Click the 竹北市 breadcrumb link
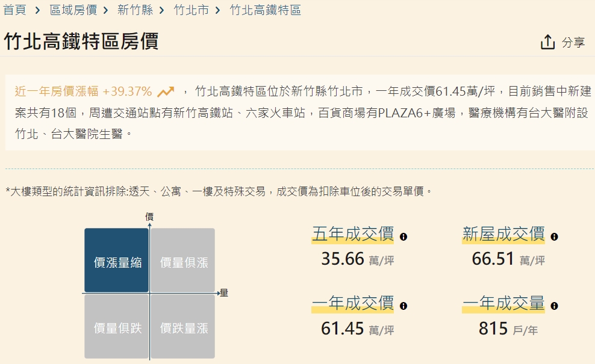The width and height of the screenshot is (595, 364). pyautogui.click(x=190, y=10)
